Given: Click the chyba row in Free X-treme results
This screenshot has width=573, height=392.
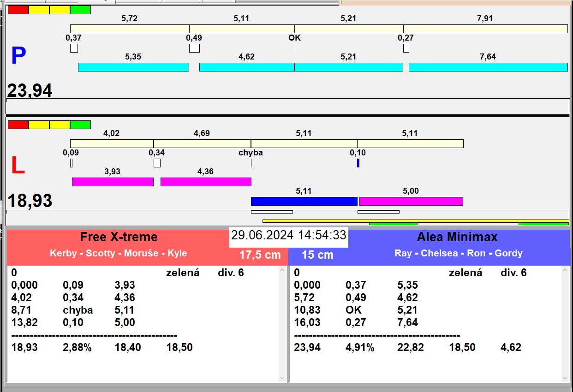Looking at the screenshot, I should [78, 310].
